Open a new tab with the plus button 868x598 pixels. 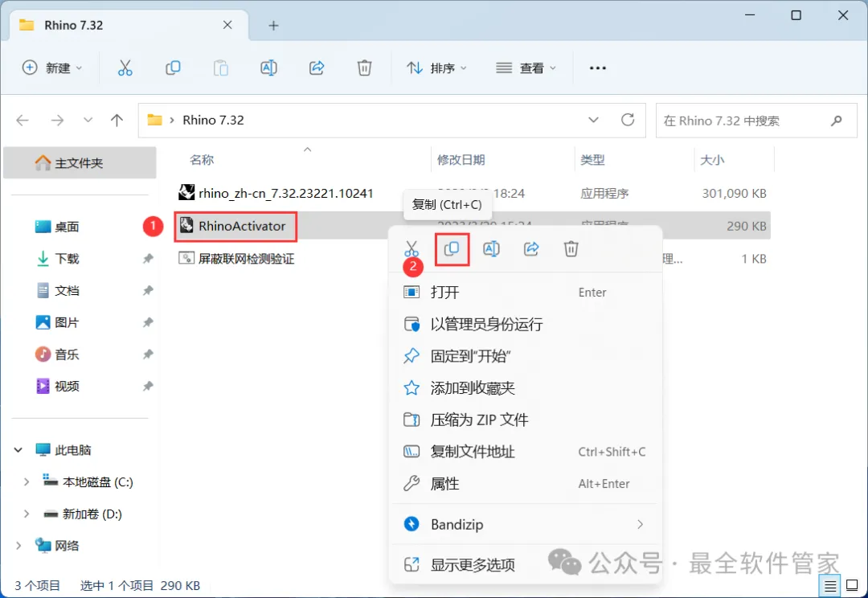[273, 26]
